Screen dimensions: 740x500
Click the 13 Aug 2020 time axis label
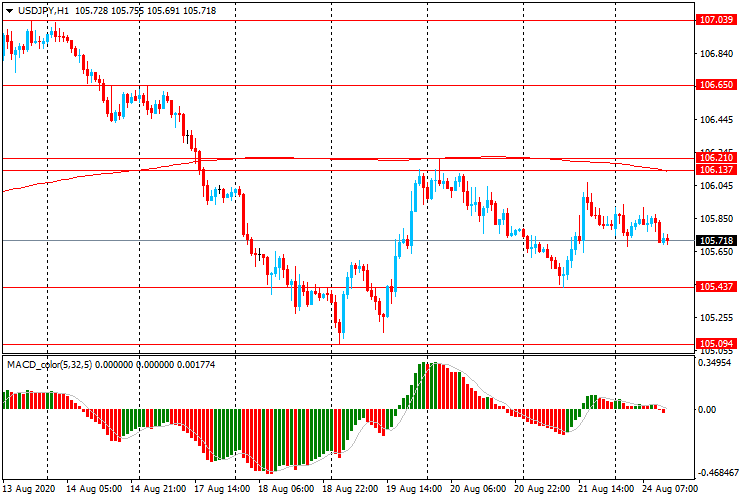29,489
